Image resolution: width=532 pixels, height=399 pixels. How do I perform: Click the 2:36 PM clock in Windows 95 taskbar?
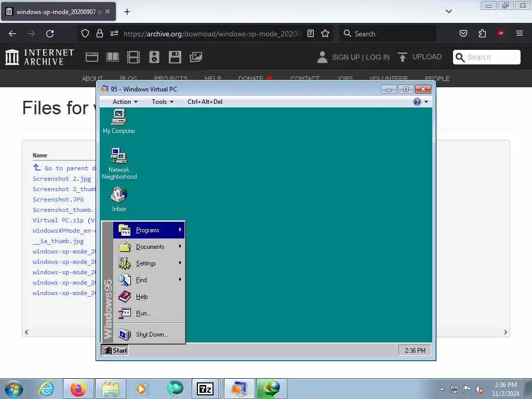[415, 351]
